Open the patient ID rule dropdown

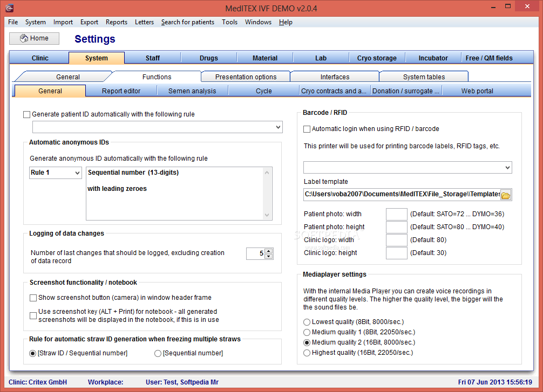tap(278, 127)
